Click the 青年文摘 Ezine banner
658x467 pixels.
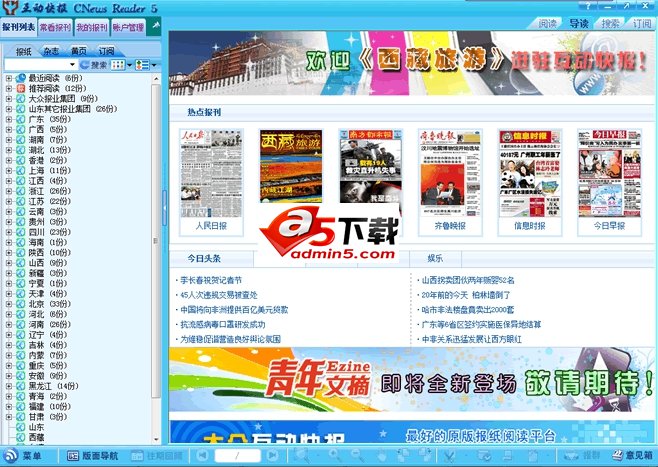[412, 379]
